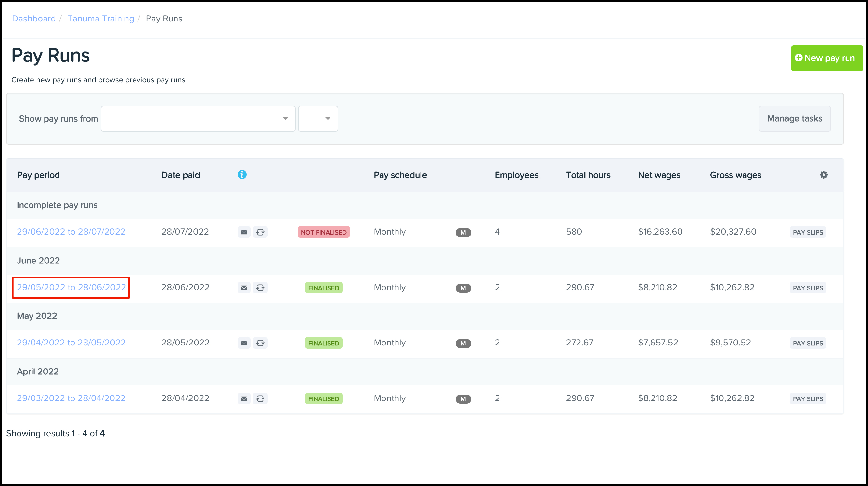
Task: Expand the wide Show pay runs from dropdown
Action: click(198, 119)
